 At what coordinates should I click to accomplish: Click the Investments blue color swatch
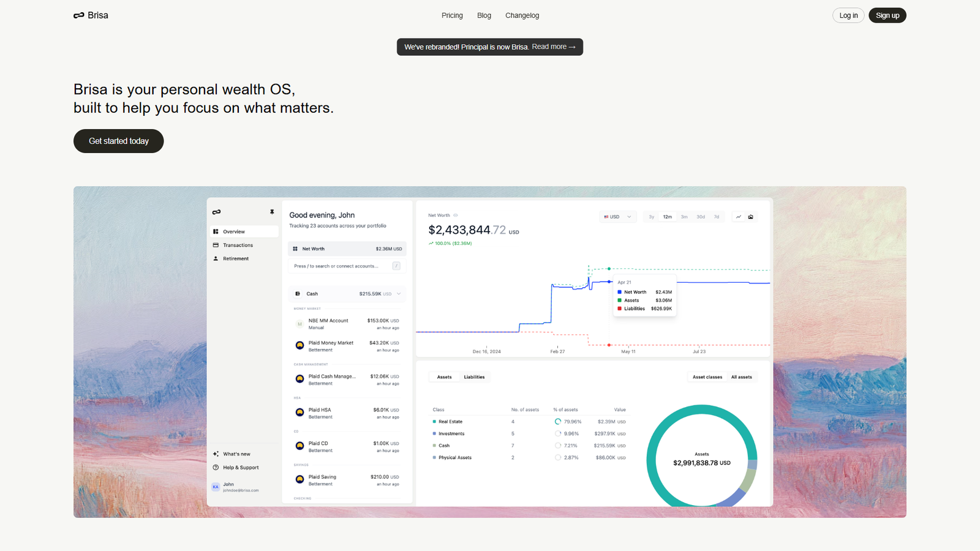(x=434, y=433)
